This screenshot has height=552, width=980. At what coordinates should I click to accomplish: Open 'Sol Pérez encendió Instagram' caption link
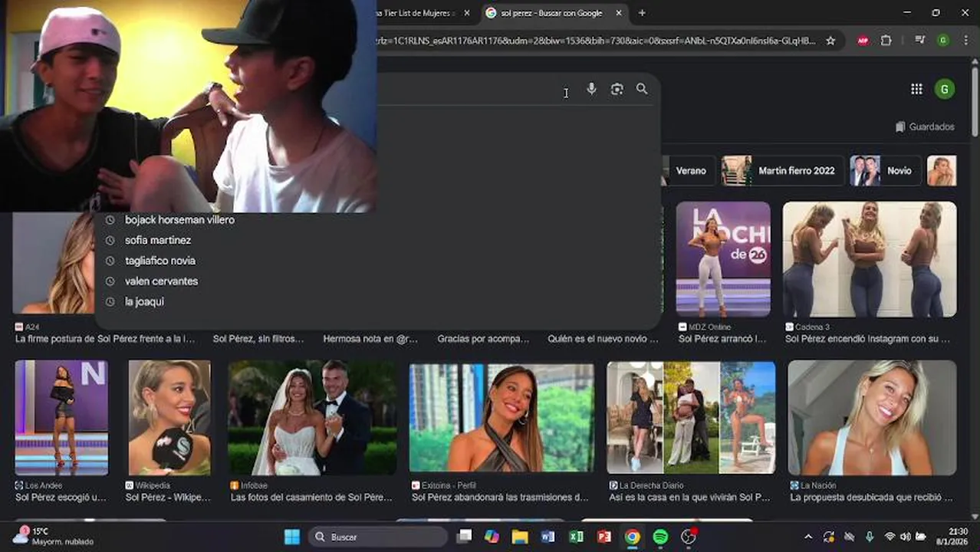[867, 339]
